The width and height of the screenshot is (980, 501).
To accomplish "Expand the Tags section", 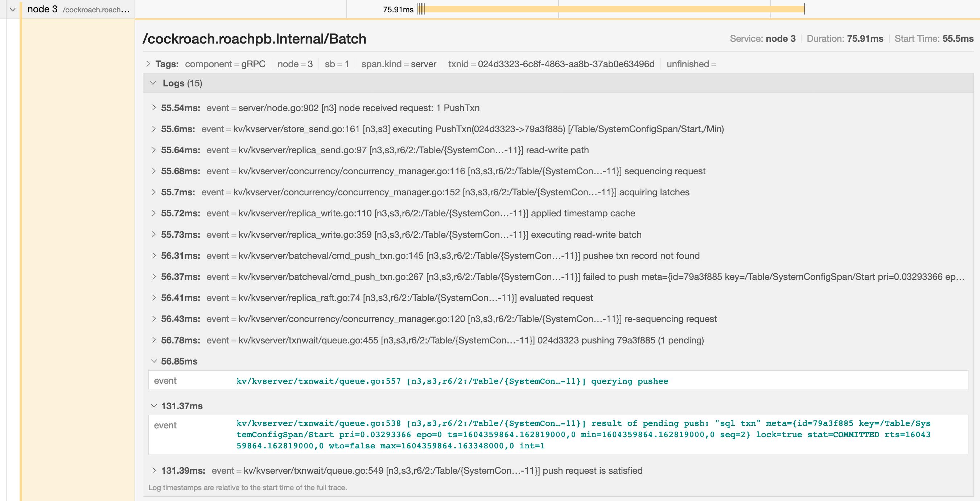I will coord(148,64).
